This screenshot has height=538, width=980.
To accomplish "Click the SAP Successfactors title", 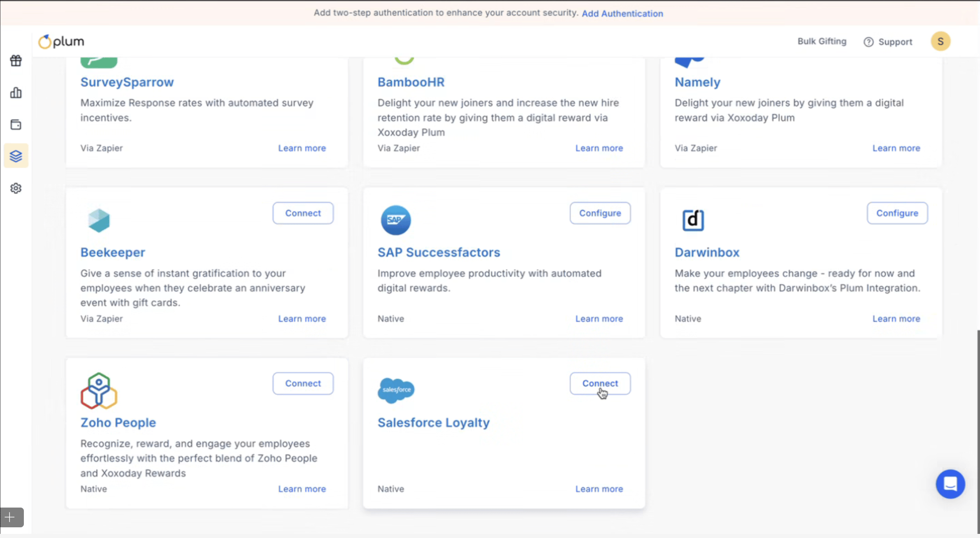I will click(x=439, y=253).
